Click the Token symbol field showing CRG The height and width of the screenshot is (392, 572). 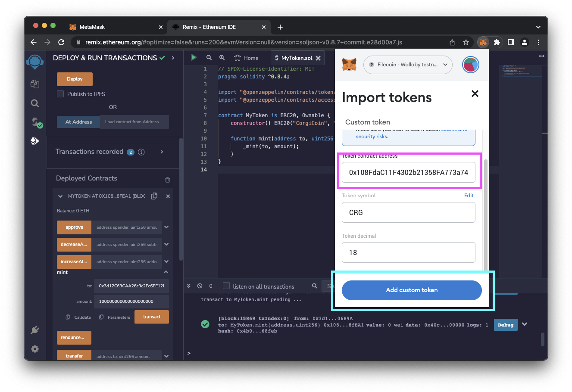(409, 212)
